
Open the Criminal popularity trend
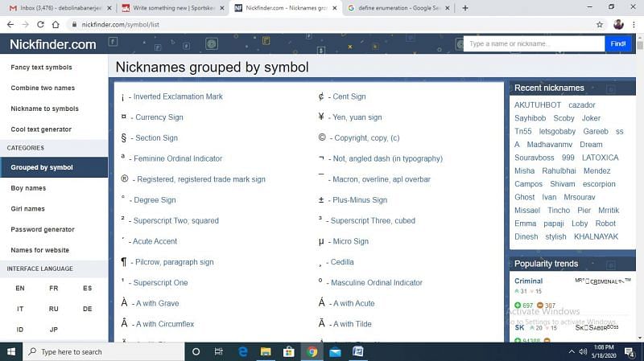pos(529,281)
